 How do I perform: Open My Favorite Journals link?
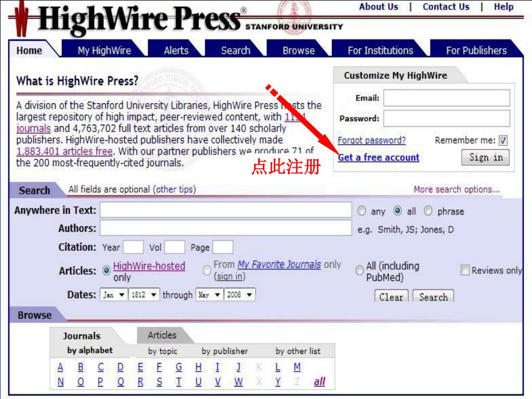coord(279,264)
